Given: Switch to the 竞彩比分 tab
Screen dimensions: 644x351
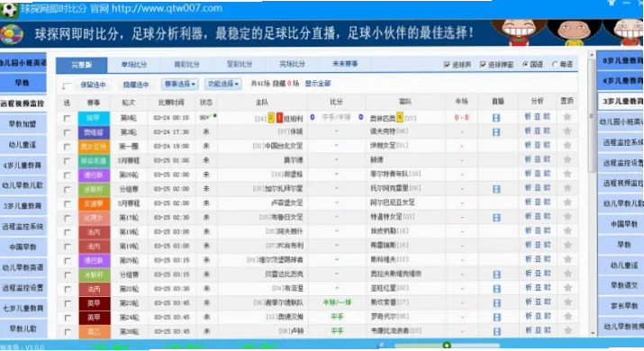Looking at the screenshot, I should tap(186, 65).
